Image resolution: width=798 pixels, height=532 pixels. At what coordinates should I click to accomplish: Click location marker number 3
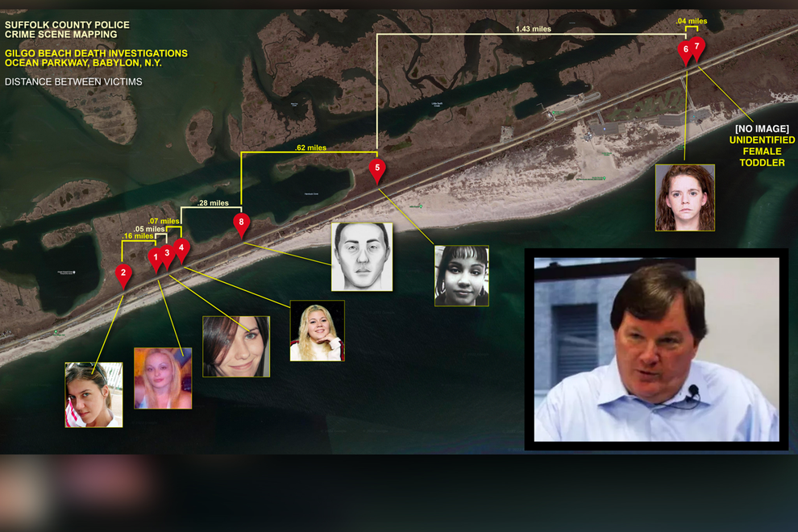168,253
